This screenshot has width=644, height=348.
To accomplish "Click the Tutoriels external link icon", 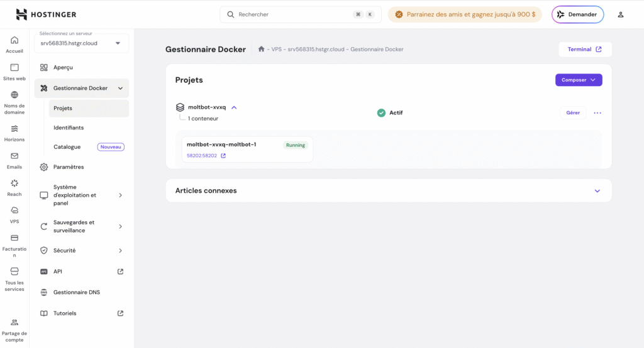I will 120,313.
